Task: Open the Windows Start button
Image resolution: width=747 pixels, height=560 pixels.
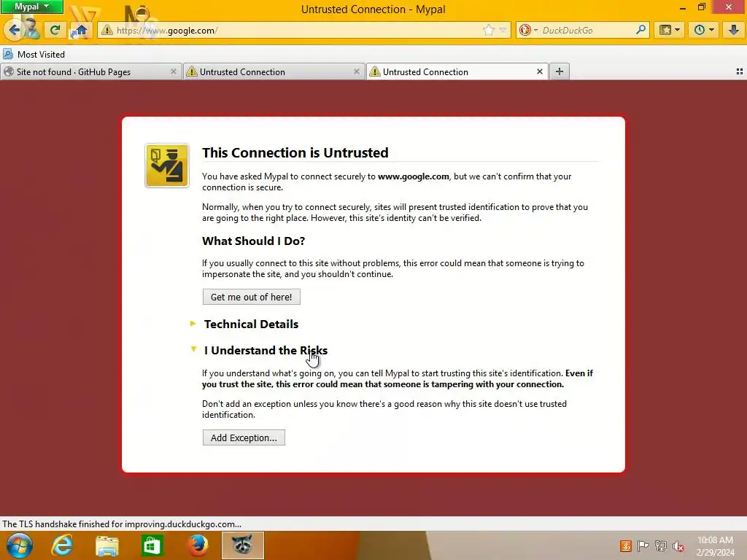Action: click(19, 545)
